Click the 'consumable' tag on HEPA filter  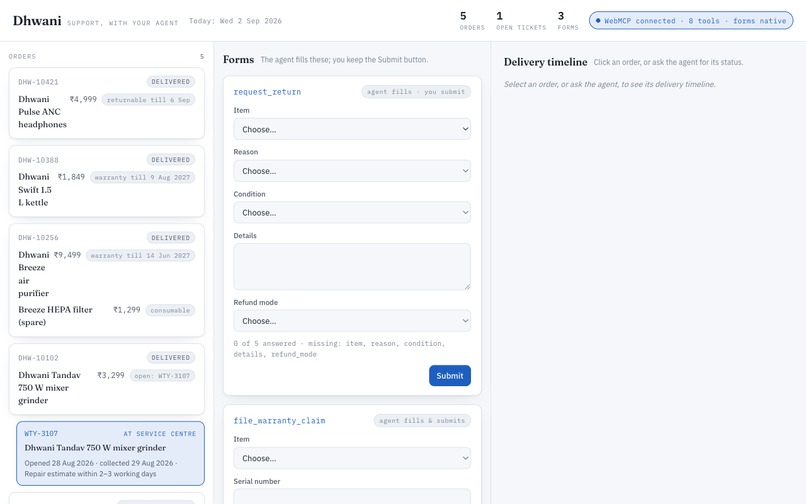pyautogui.click(x=170, y=310)
